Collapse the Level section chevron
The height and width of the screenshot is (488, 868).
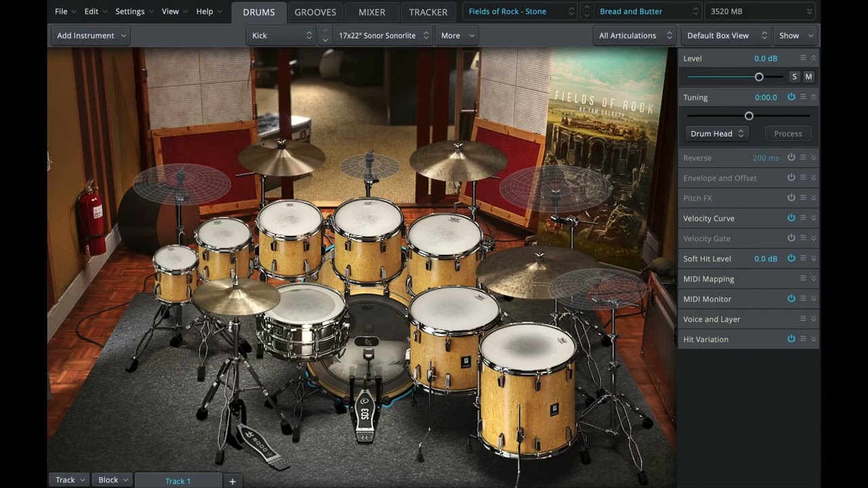pyautogui.click(x=814, y=58)
